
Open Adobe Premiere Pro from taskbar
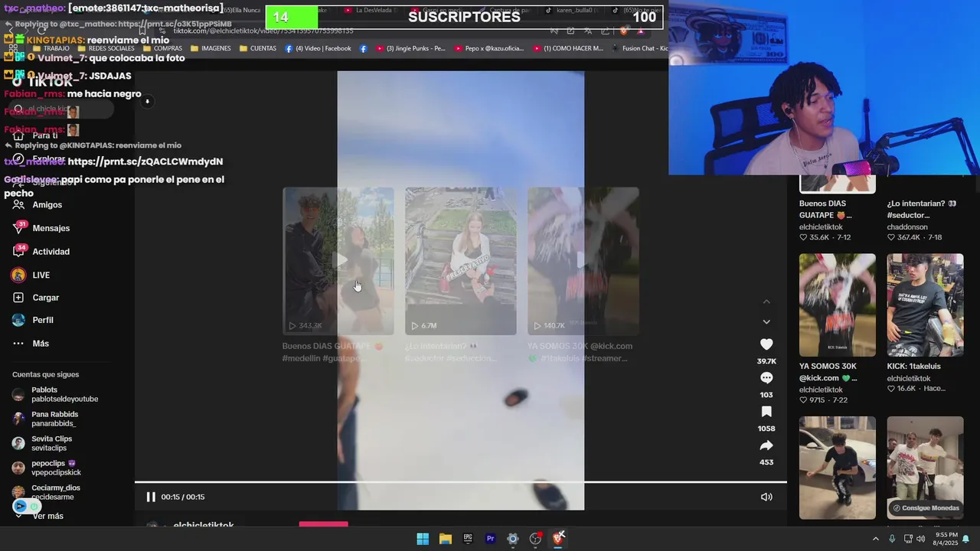[x=491, y=539]
